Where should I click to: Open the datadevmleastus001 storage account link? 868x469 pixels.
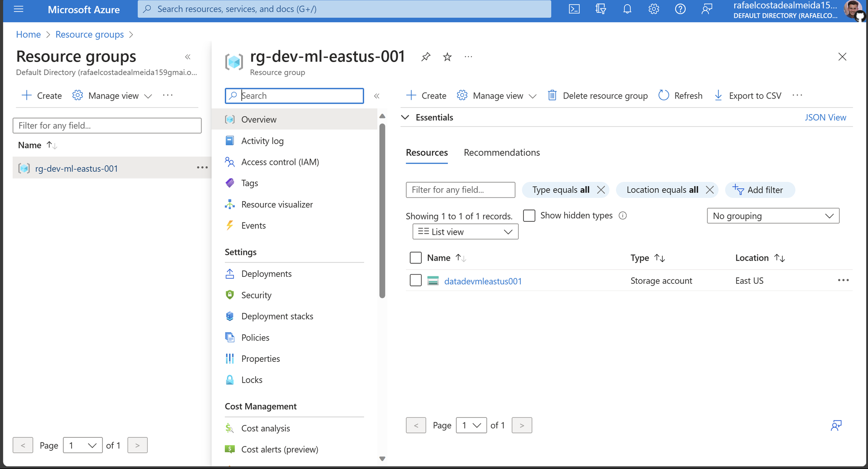click(x=483, y=281)
